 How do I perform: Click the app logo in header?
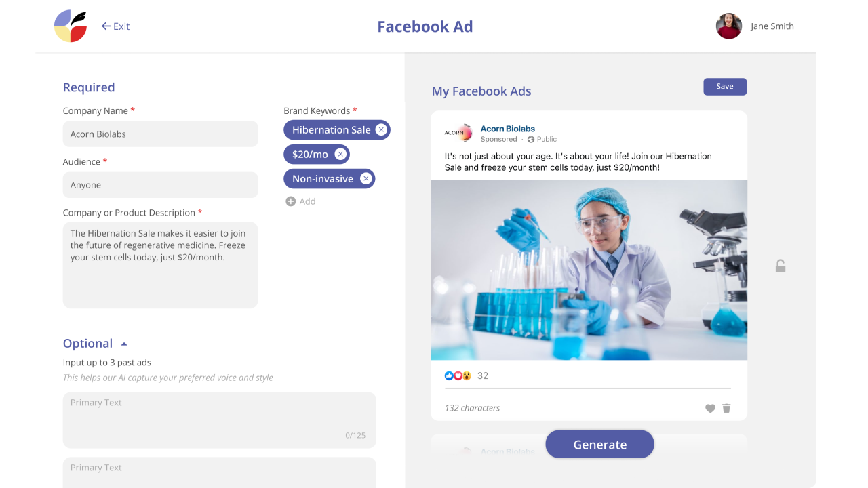[71, 26]
